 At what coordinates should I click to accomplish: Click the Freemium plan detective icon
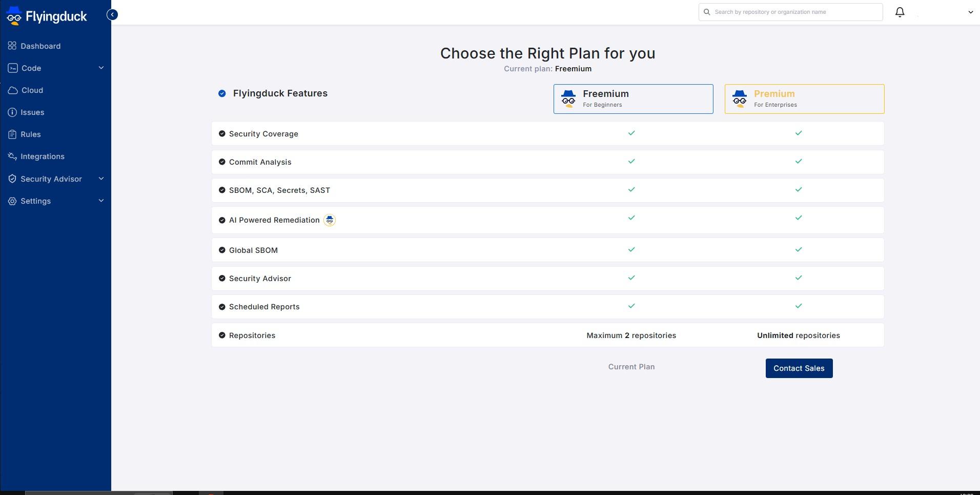tap(568, 98)
